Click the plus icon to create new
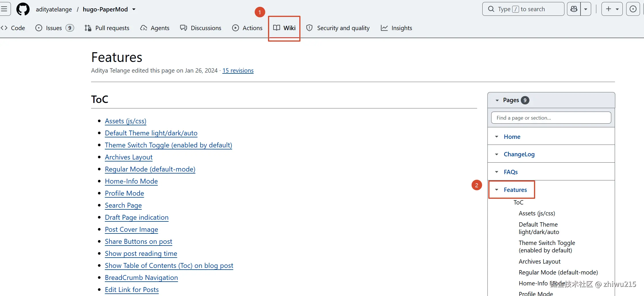Image resolution: width=644 pixels, height=296 pixels. (x=612, y=9)
